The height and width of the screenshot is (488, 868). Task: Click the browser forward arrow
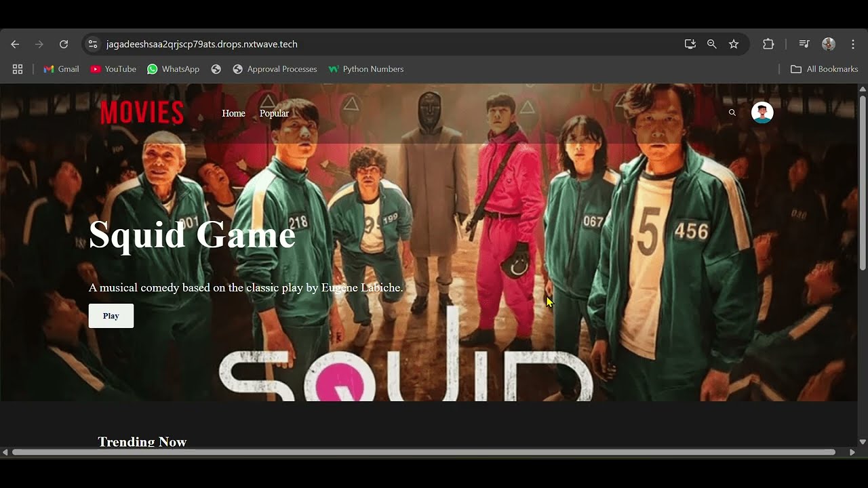(x=39, y=44)
